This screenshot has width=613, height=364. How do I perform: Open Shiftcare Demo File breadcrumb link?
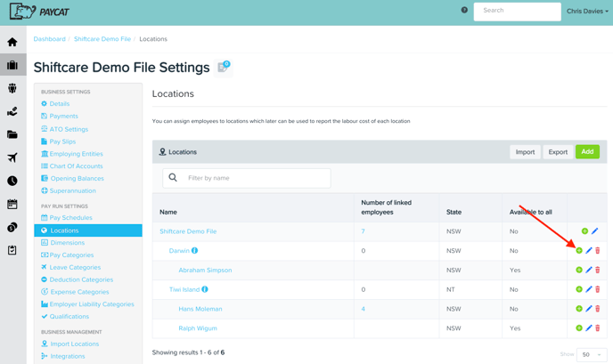(x=102, y=39)
